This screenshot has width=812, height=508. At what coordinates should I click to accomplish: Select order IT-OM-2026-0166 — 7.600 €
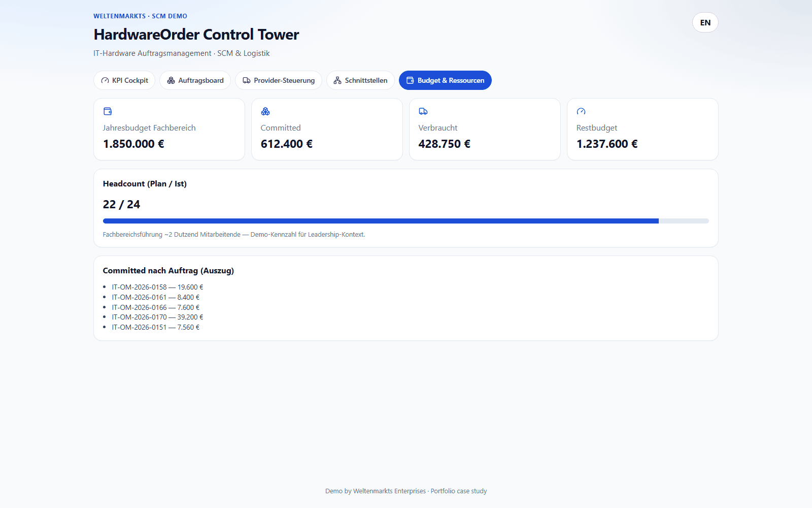point(156,307)
